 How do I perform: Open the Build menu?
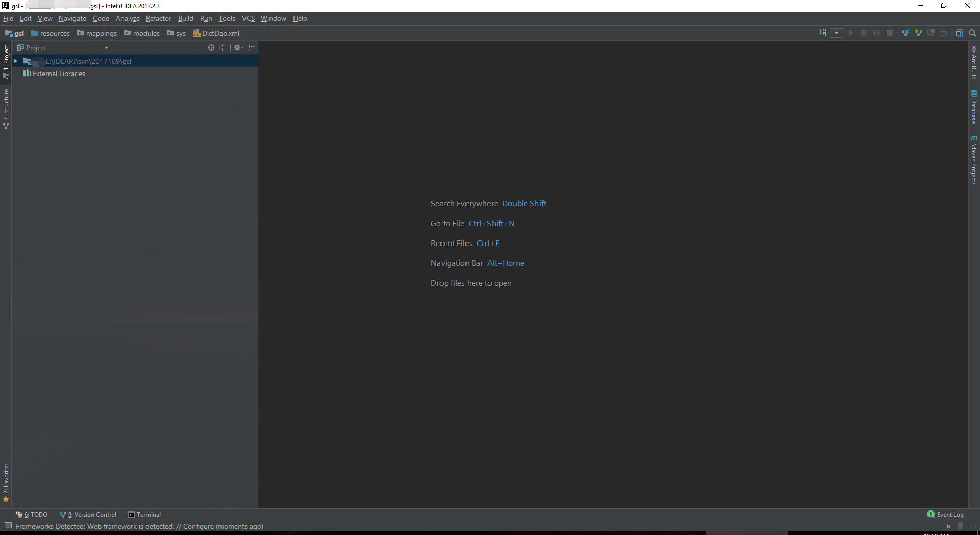(x=186, y=18)
